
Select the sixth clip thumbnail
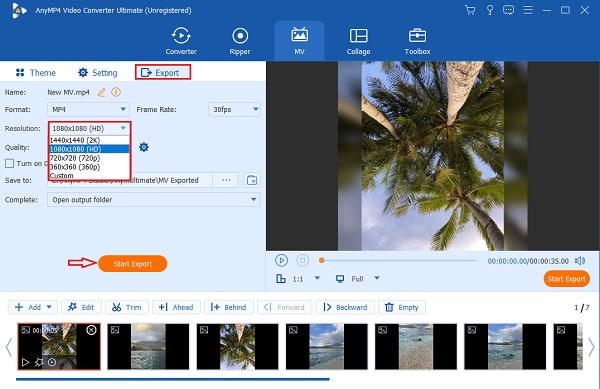pyautogui.click(x=505, y=347)
